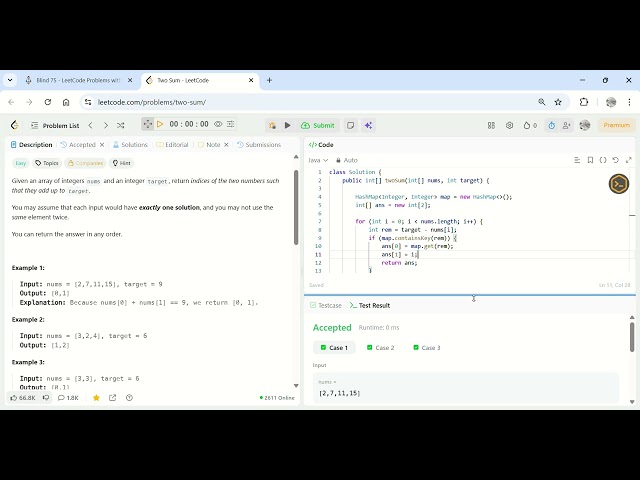The height and width of the screenshot is (480, 640).
Task: Pick a random problem with shuffle icon
Action: click(120, 125)
